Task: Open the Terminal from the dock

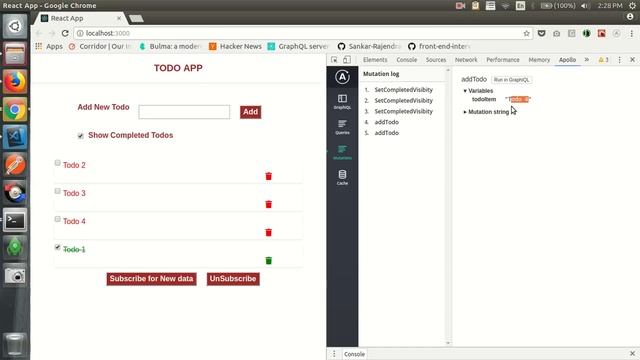Action: (15, 220)
